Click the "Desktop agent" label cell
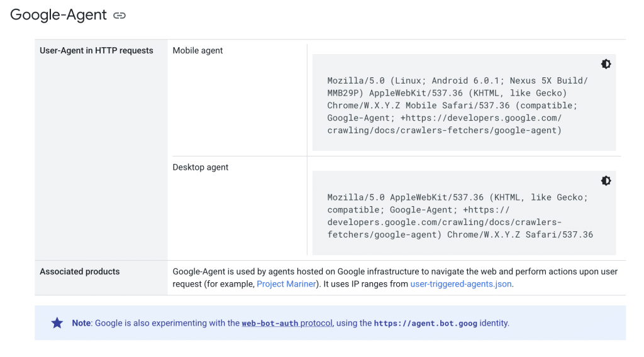This screenshot has width=644, height=357. pos(200,167)
